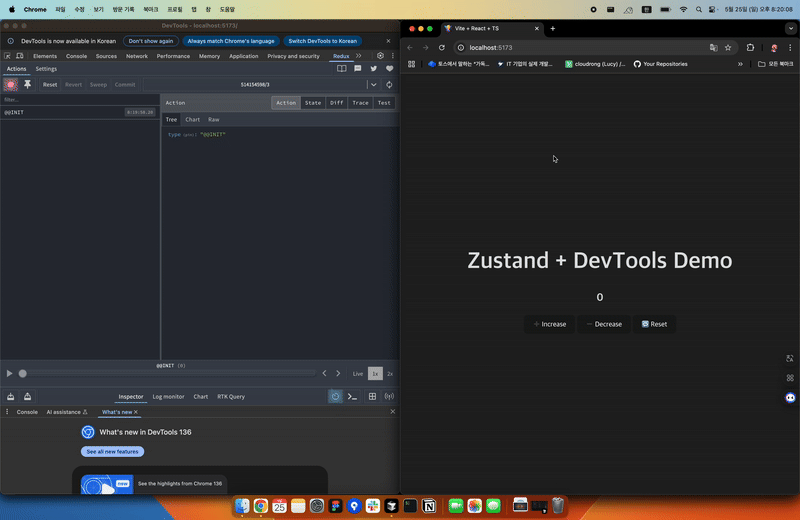Click the pin (lock changes) icon
This screenshot has width=800, height=520.
click(28, 84)
